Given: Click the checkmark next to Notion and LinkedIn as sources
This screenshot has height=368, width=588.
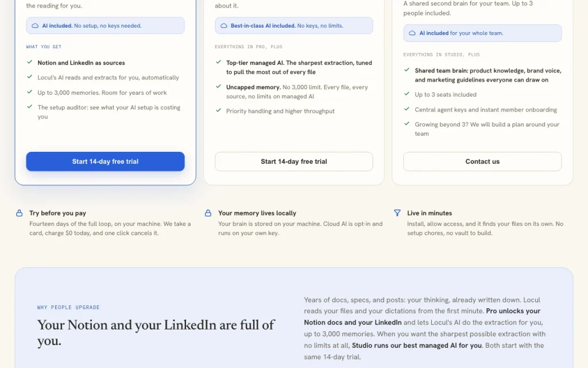Looking at the screenshot, I should tap(30, 62).
